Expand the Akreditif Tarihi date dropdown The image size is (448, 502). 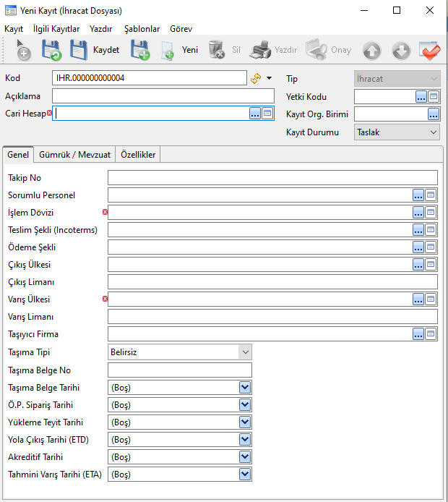point(245,457)
